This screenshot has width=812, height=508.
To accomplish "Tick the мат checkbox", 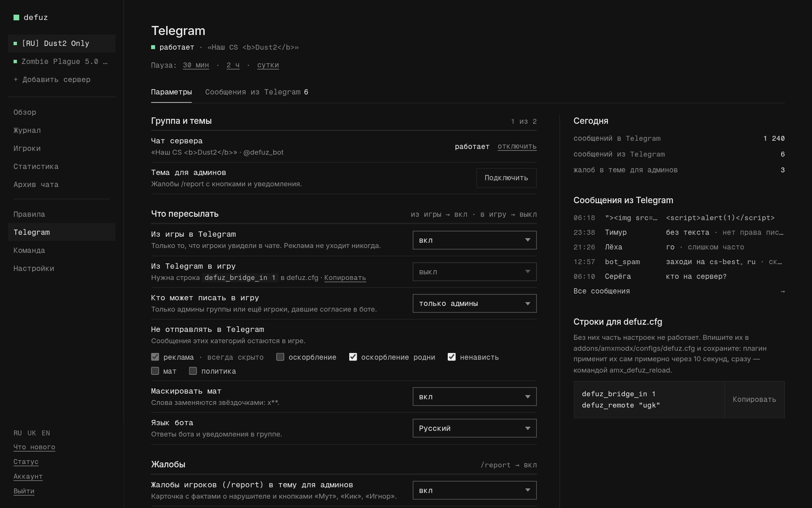I will [x=155, y=371].
